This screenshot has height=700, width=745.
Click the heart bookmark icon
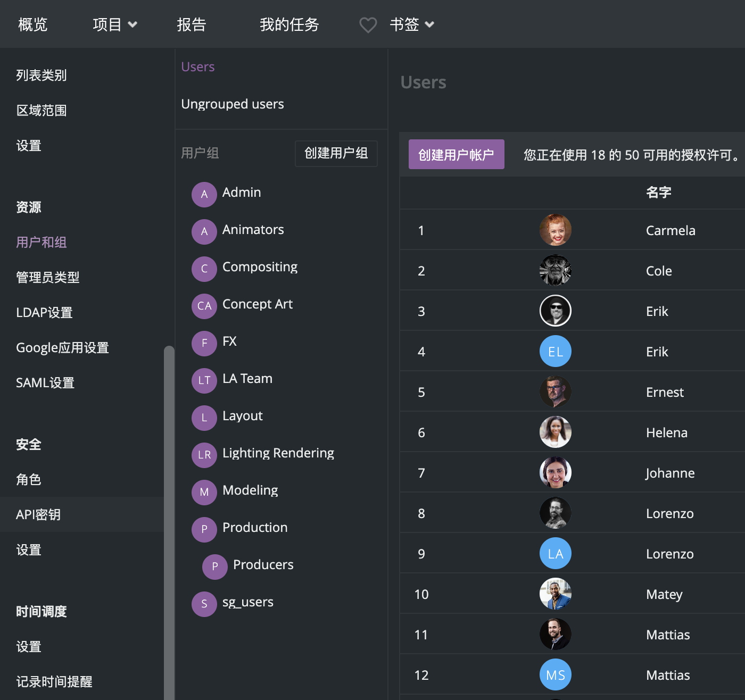click(x=368, y=25)
